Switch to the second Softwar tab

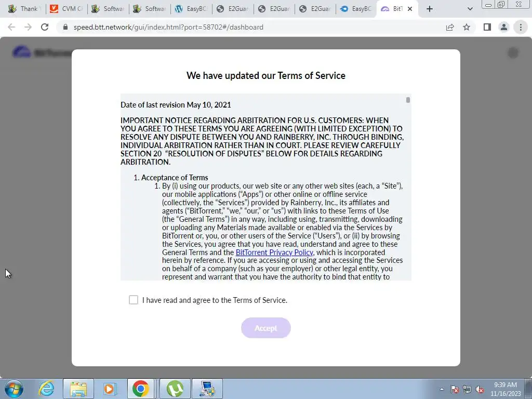pos(150,9)
